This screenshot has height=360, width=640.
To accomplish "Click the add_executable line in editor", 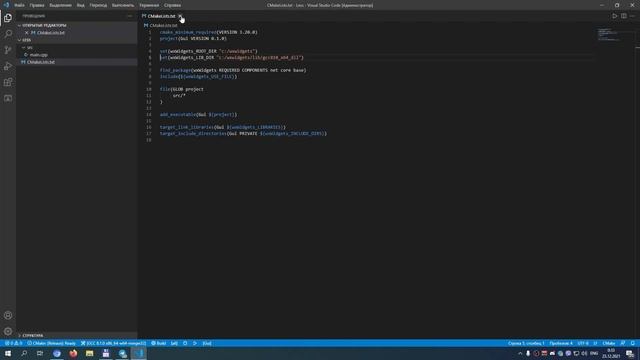I will coord(198,115).
